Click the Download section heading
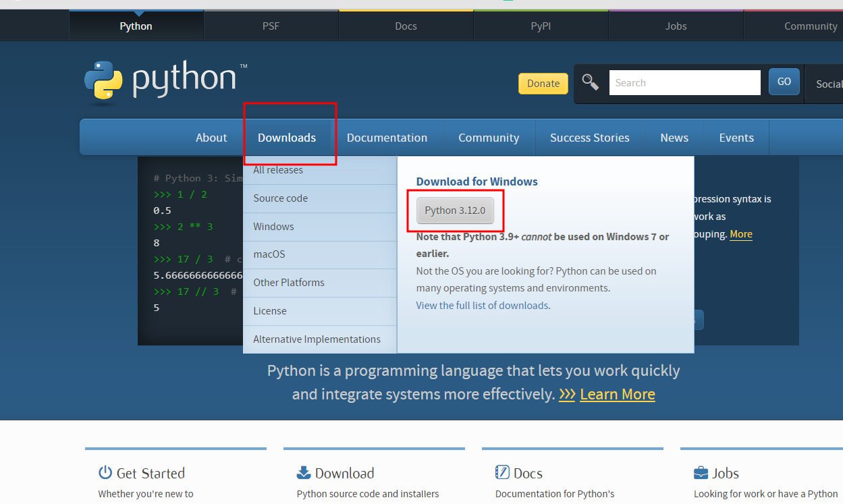843x504 pixels. click(x=344, y=474)
